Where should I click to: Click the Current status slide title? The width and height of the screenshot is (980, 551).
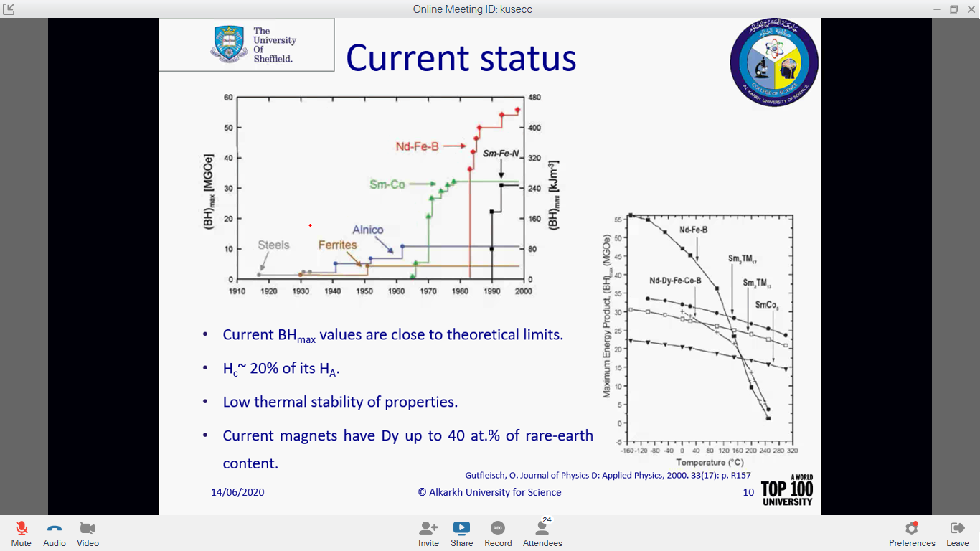[x=461, y=58]
